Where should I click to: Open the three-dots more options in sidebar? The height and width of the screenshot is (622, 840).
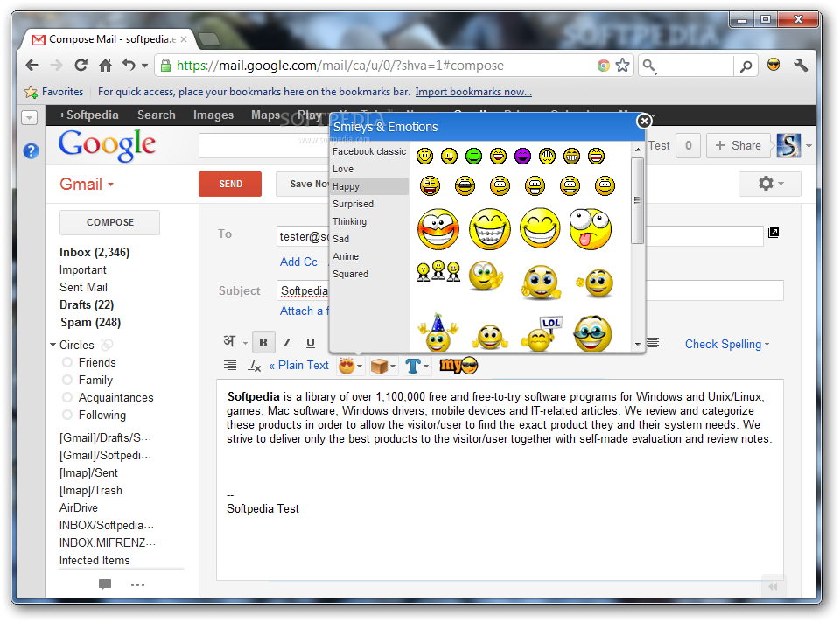[137, 584]
